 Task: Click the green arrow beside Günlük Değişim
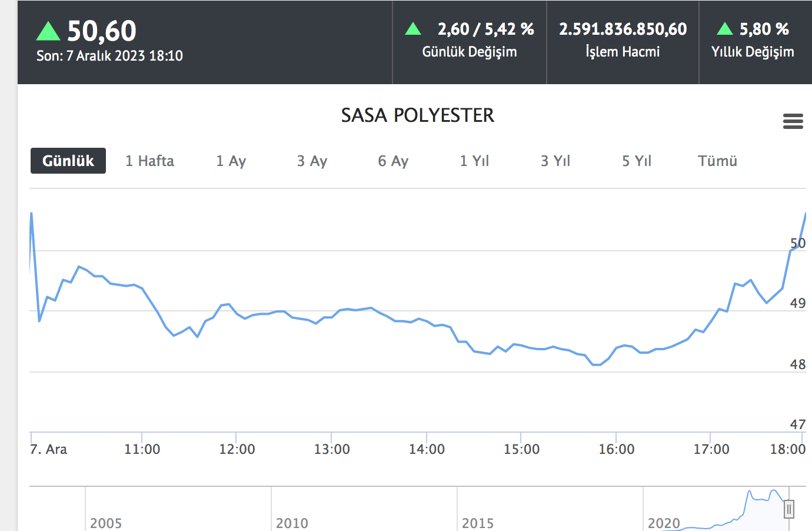click(x=413, y=28)
